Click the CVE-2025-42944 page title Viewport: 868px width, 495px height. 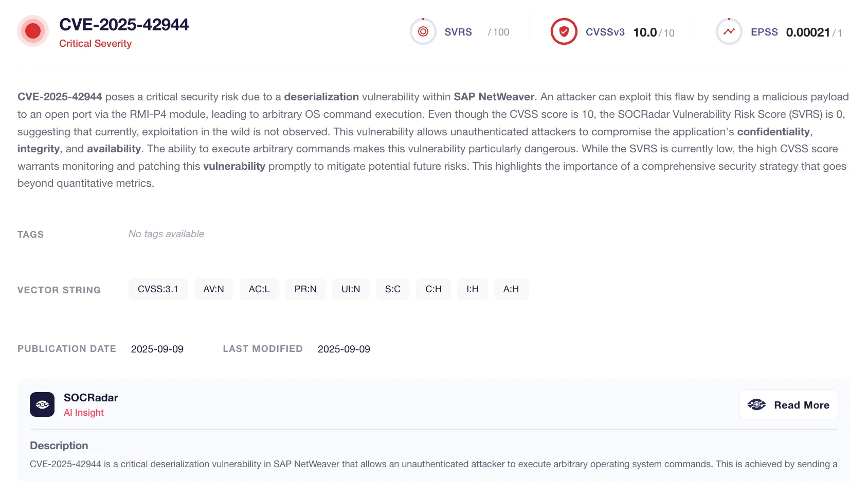click(124, 25)
